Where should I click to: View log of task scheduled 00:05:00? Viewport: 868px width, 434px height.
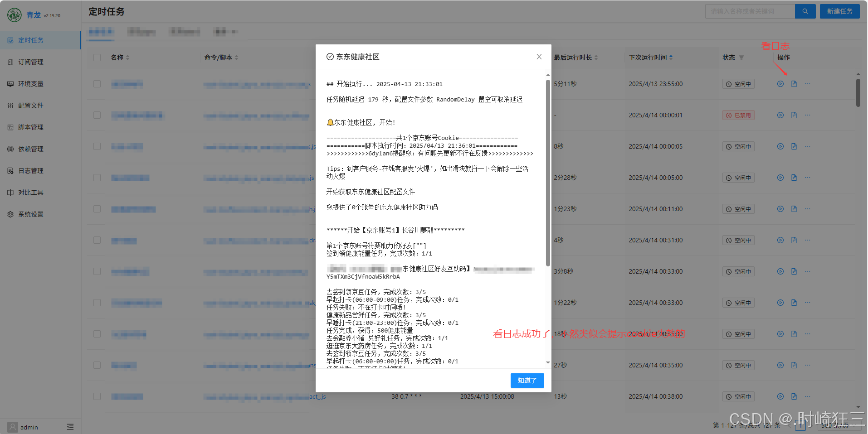pos(794,178)
